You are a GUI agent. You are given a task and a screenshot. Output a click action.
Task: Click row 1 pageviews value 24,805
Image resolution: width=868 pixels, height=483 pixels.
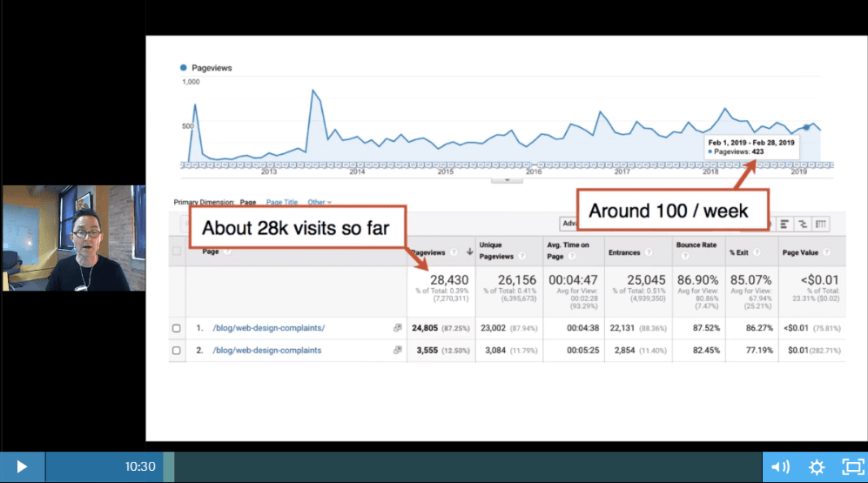coord(425,328)
